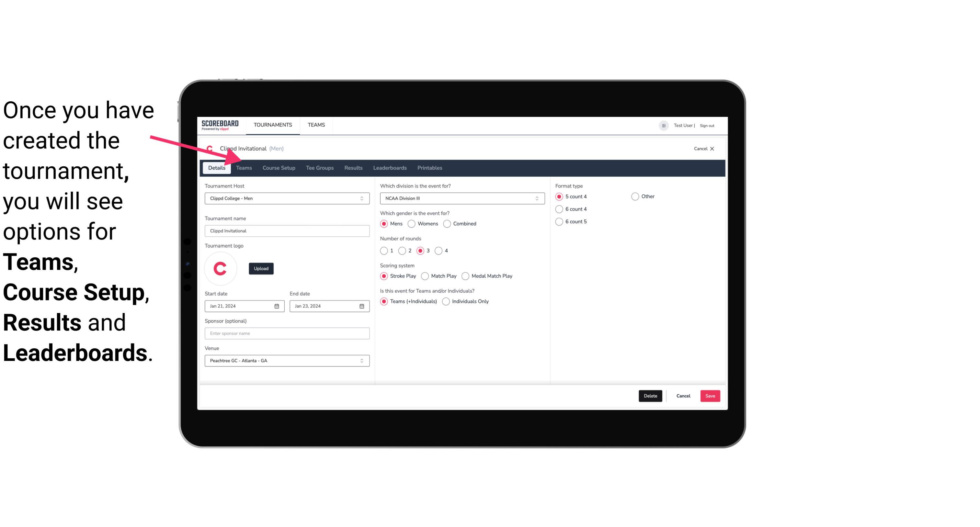Click the start date calendar picker icon
980x527 pixels.
[x=278, y=306]
